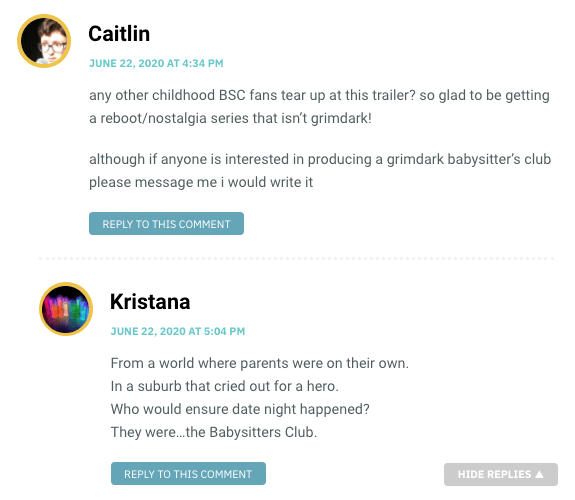Select the Caitlin commenter name
Screen dimensions: 575x500
tap(119, 34)
